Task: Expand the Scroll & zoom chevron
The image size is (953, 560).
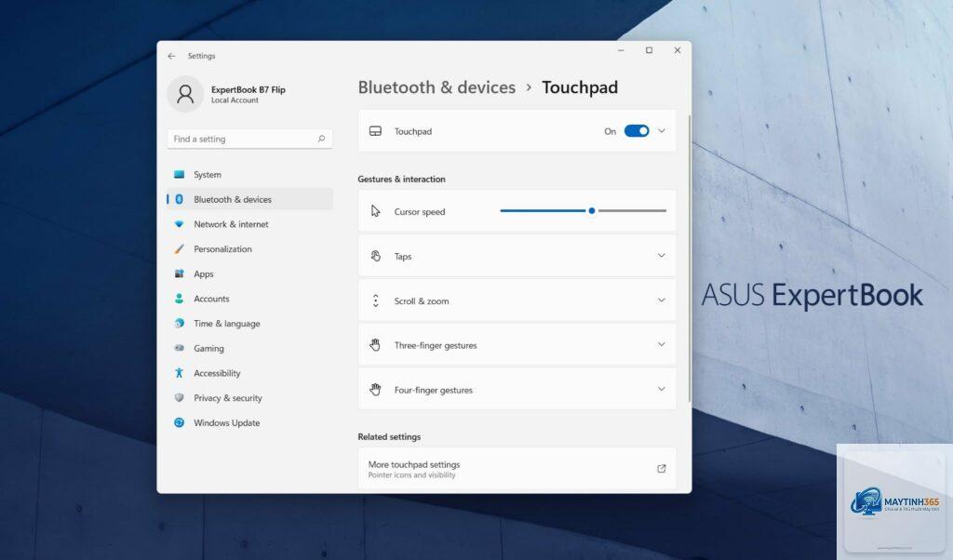Action: coord(662,300)
